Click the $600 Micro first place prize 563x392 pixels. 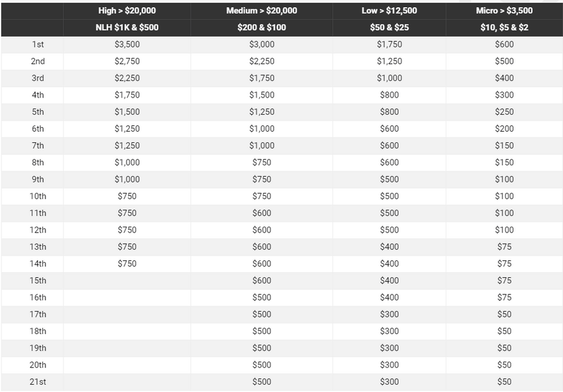504,45
